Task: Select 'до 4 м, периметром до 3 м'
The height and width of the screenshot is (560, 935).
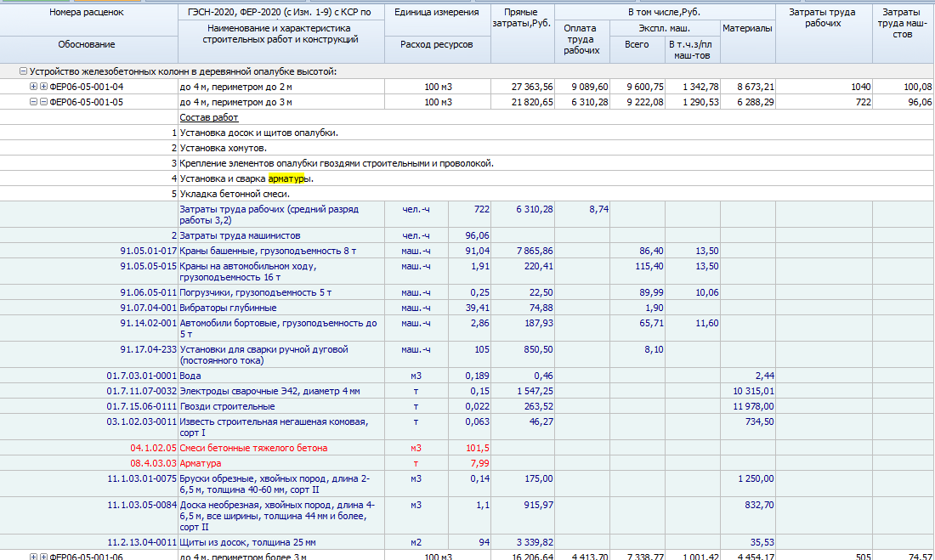Action: click(x=236, y=102)
